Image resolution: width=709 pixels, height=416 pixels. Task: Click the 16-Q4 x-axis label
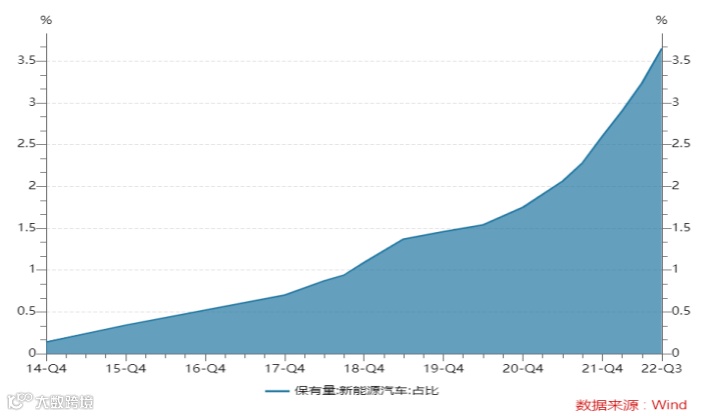click(205, 369)
